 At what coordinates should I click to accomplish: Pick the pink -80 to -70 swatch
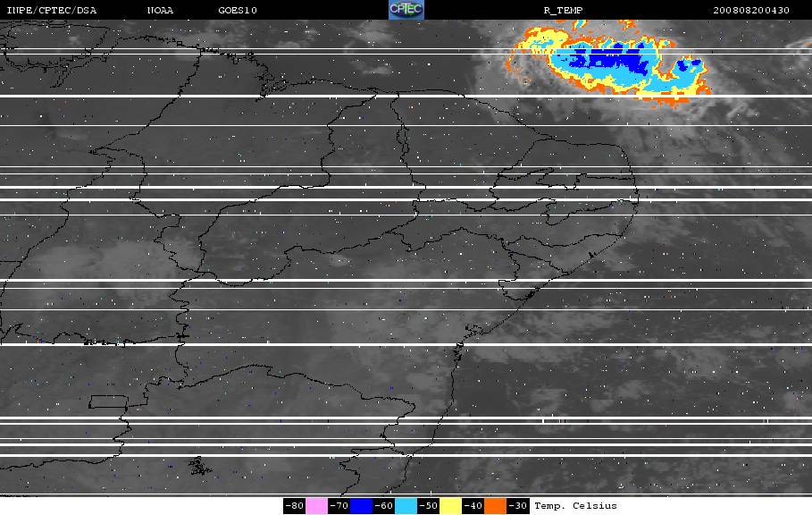tap(316, 506)
